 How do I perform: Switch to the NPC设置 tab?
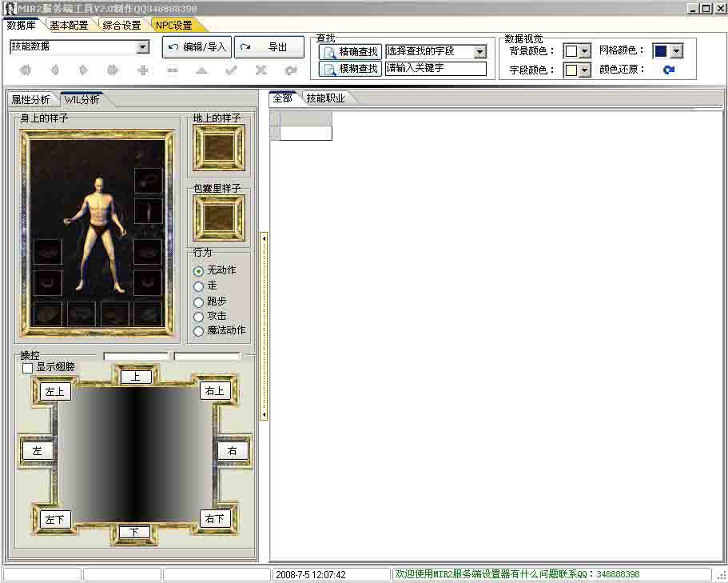(173, 26)
